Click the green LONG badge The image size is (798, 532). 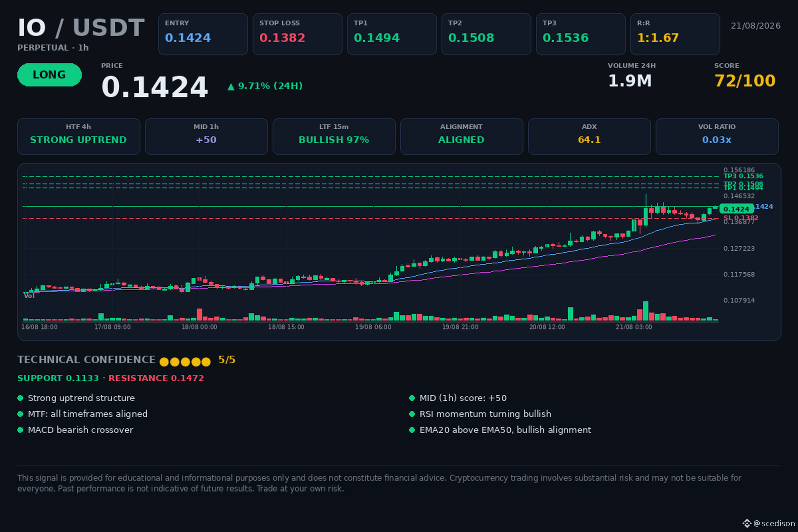click(x=50, y=74)
